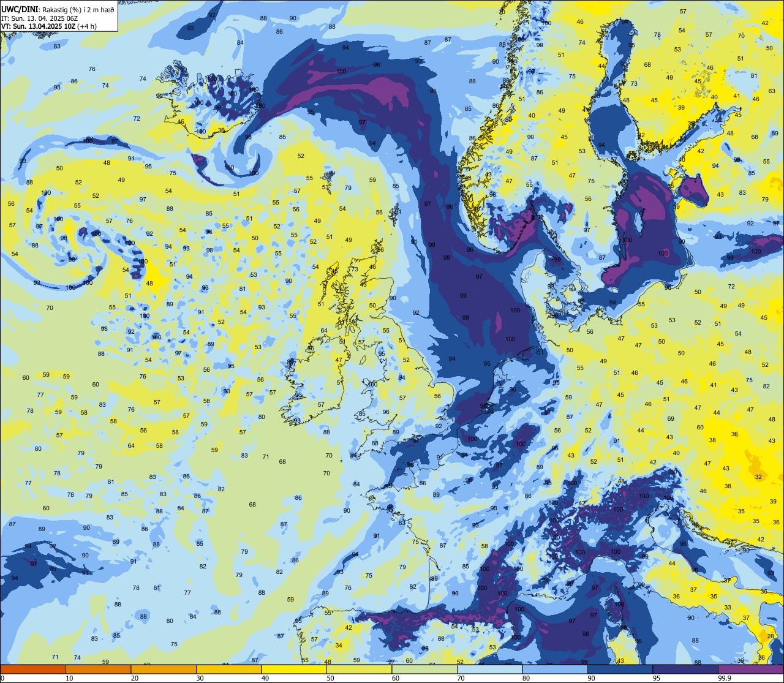Image resolution: width=784 pixels, height=683 pixels.
Task: Select the pale blue 70–80 legend swatch
Action: tap(489, 669)
